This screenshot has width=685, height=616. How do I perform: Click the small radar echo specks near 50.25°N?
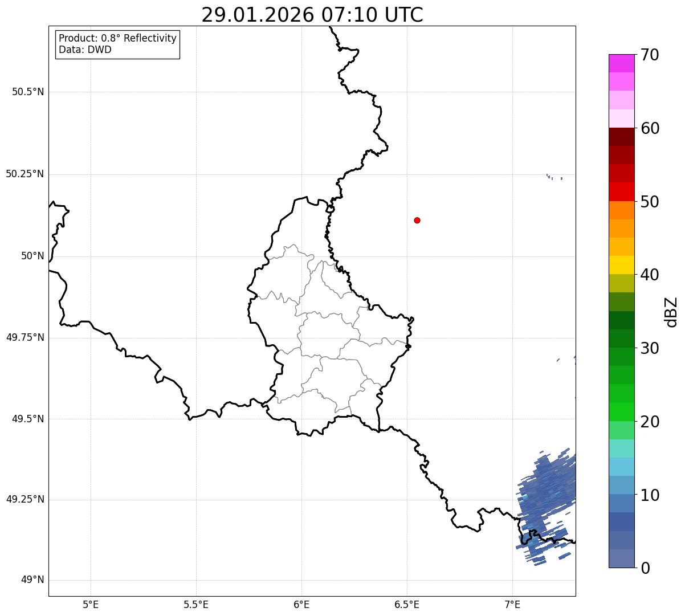click(x=554, y=177)
